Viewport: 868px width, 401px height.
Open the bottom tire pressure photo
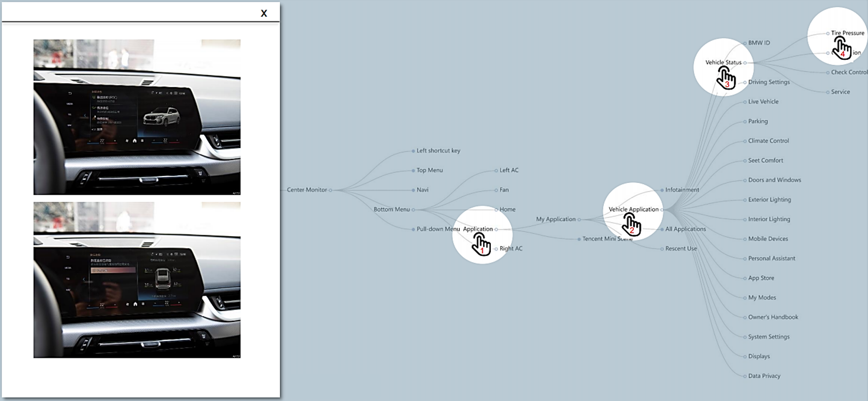click(x=137, y=280)
